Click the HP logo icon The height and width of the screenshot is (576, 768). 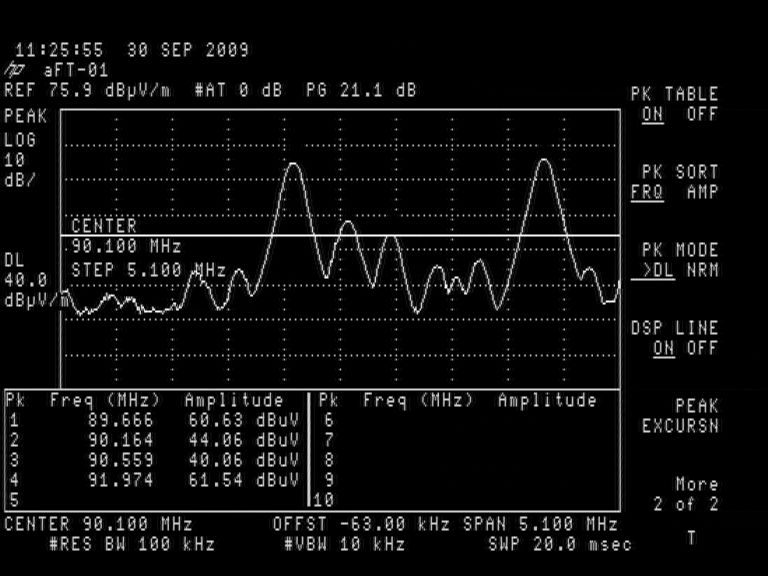(14, 70)
